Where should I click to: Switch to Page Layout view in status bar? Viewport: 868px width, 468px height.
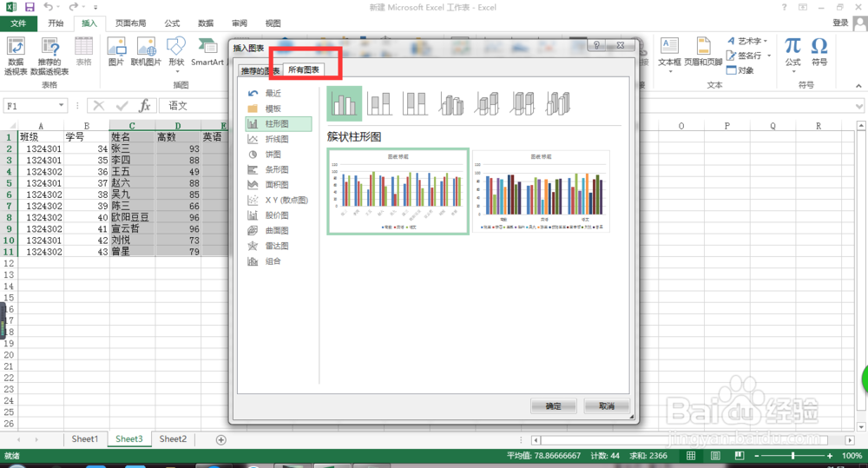click(715, 456)
